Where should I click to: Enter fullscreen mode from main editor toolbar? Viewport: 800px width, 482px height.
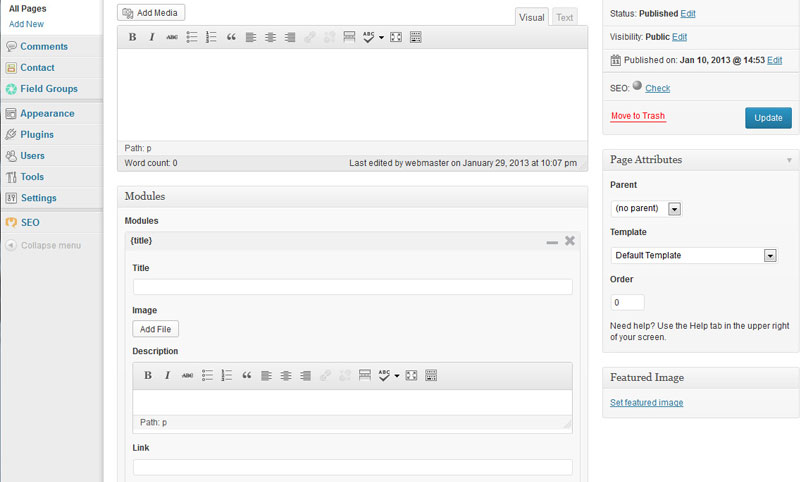(x=396, y=37)
